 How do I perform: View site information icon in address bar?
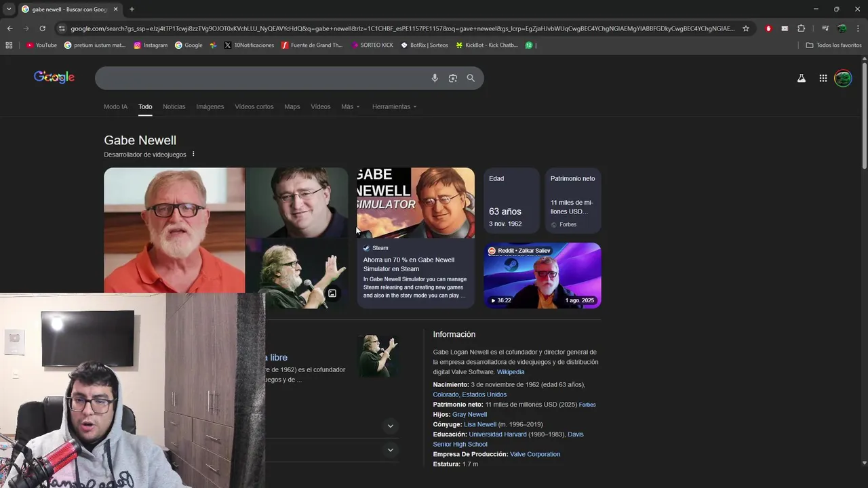pos(62,28)
